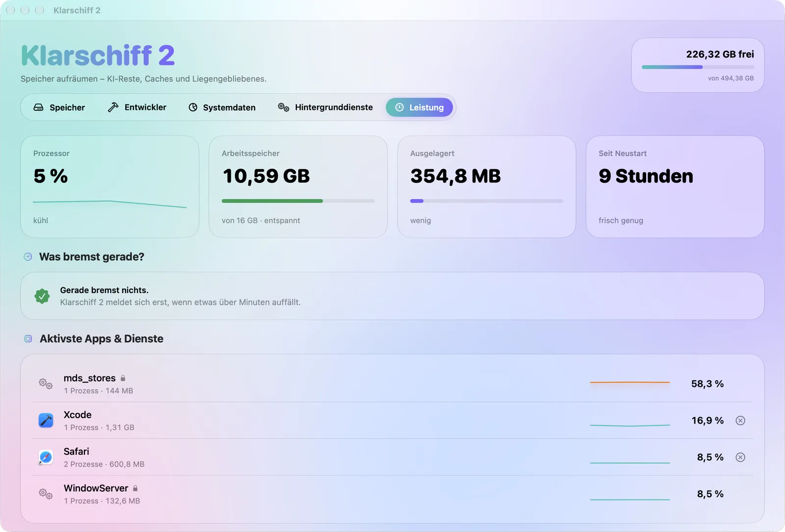This screenshot has width=785, height=532.
Task: Click 2 Prozesse · 600,8 MB text
Action: (x=104, y=464)
